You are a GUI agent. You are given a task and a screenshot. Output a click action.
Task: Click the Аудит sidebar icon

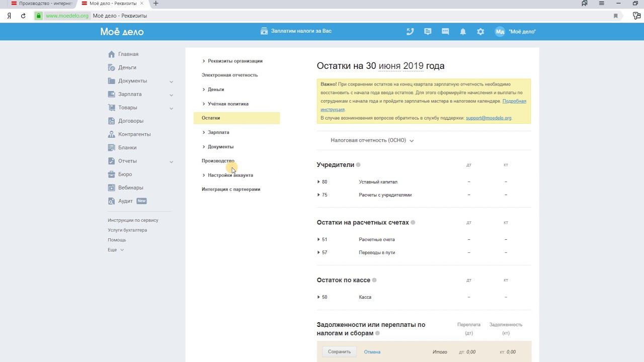(112, 201)
